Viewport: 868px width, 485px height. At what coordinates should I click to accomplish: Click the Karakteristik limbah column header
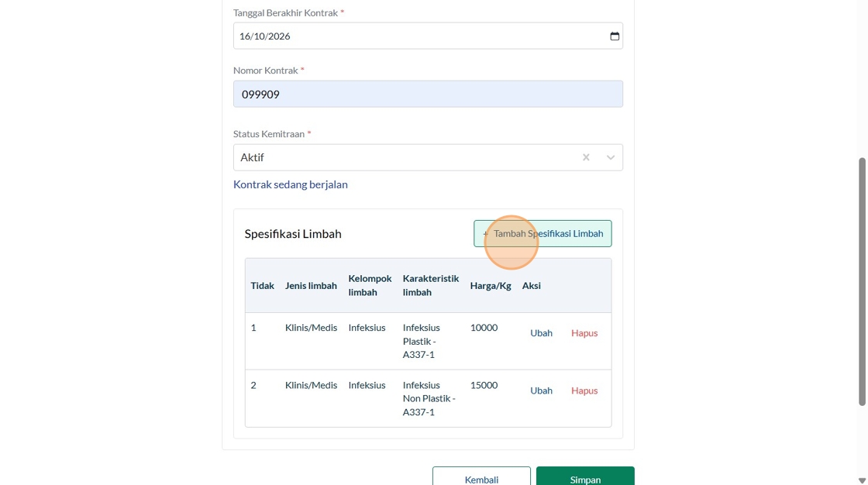tap(431, 285)
